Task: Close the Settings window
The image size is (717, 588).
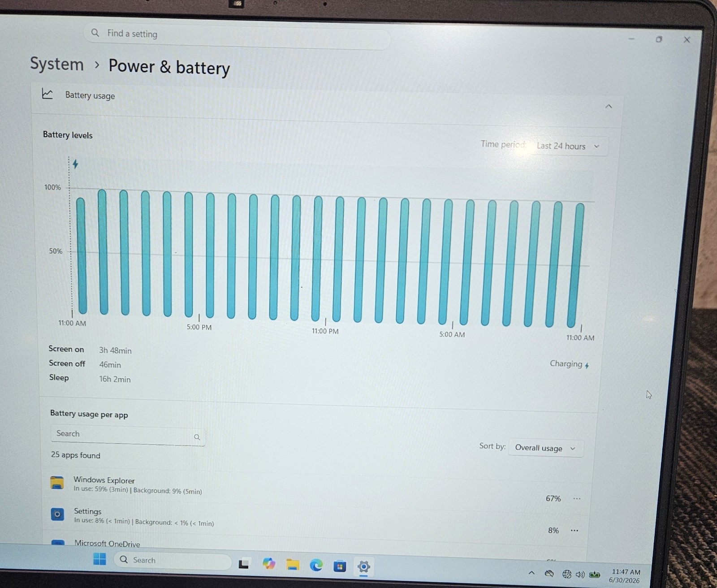Action: coord(687,40)
